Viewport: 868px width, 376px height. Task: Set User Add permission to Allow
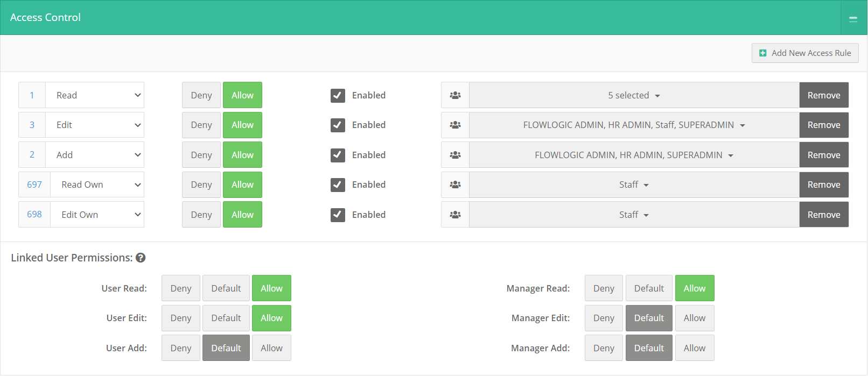[271, 348]
